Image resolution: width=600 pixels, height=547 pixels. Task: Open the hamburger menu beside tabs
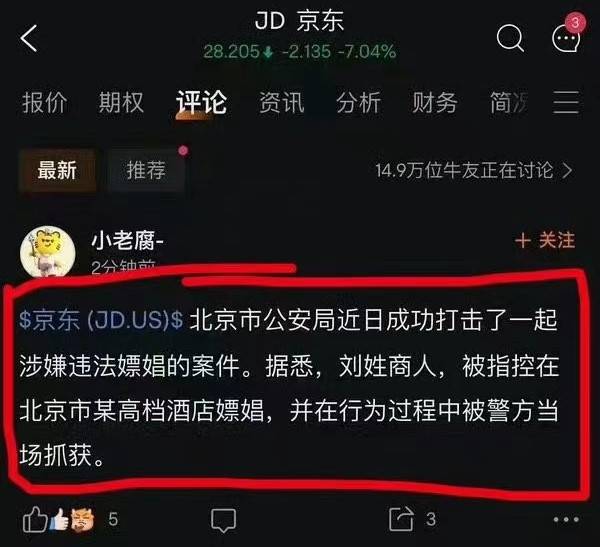(x=566, y=102)
